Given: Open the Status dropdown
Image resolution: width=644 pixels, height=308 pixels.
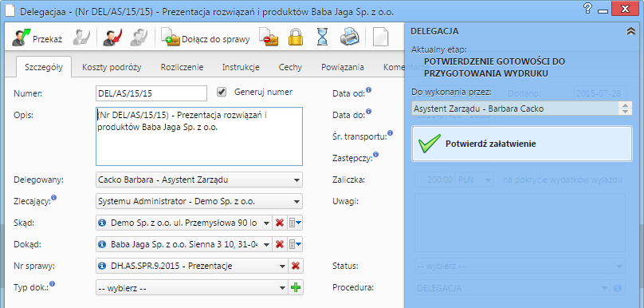Looking at the screenshot, I should click(x=520, y=266).
